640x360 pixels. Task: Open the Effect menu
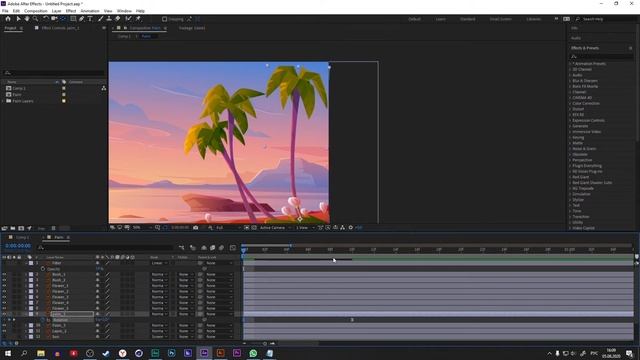tap(71, 11)
